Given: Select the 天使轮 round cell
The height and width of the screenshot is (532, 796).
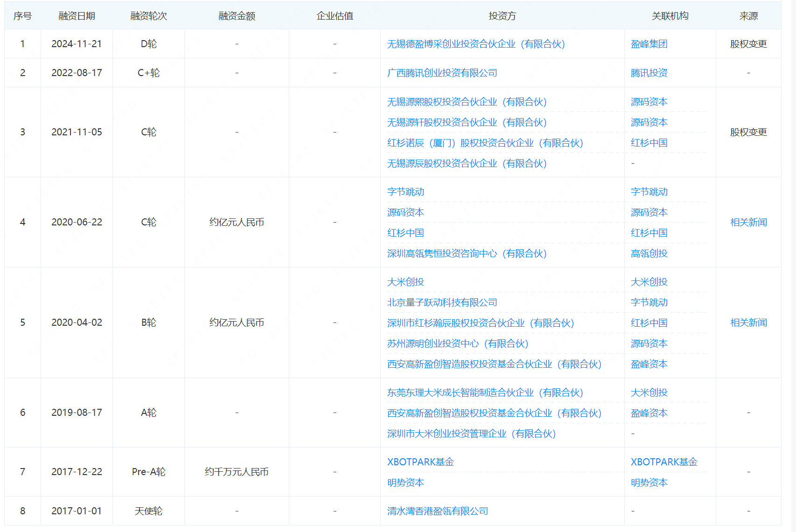Looking at the screenshot, I should pos(148,511).
